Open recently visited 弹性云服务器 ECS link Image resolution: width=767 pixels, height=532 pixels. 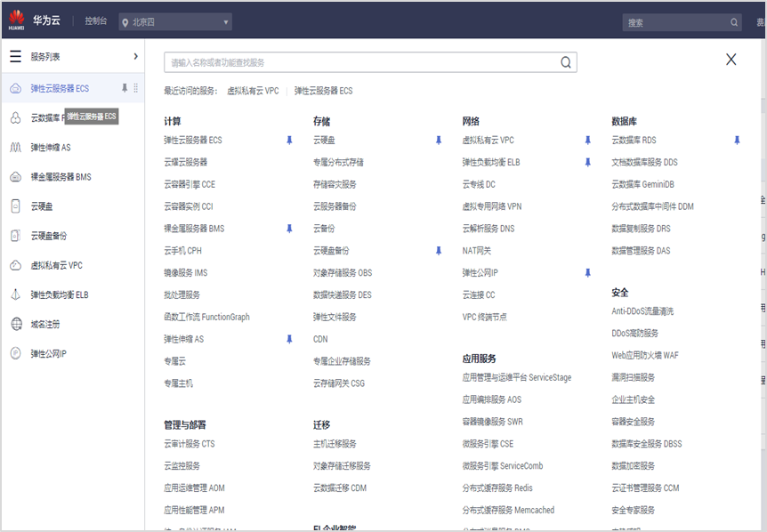point(323,91)
